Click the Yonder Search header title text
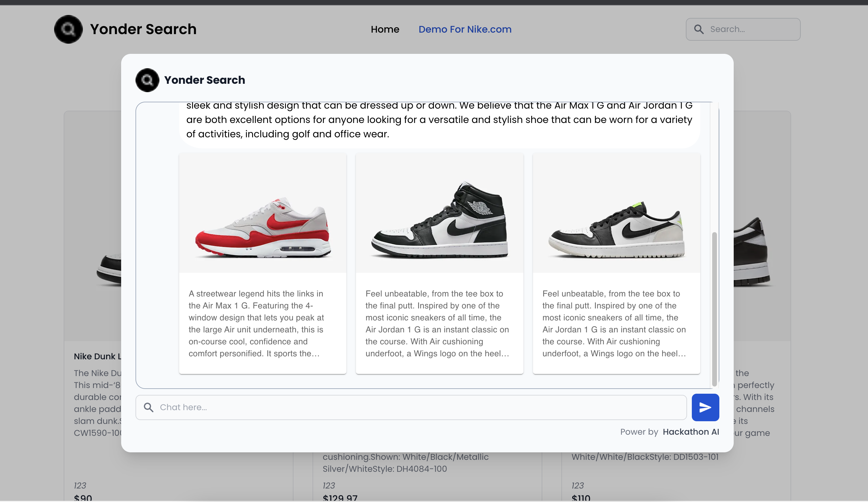This screenshot has height=502, width=868. 143,29
